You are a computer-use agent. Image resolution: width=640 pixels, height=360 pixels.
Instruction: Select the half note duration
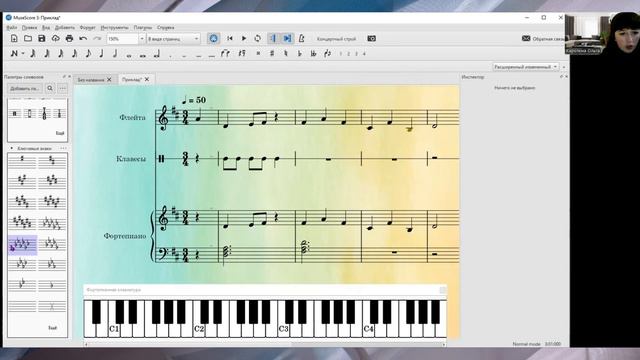115,53
